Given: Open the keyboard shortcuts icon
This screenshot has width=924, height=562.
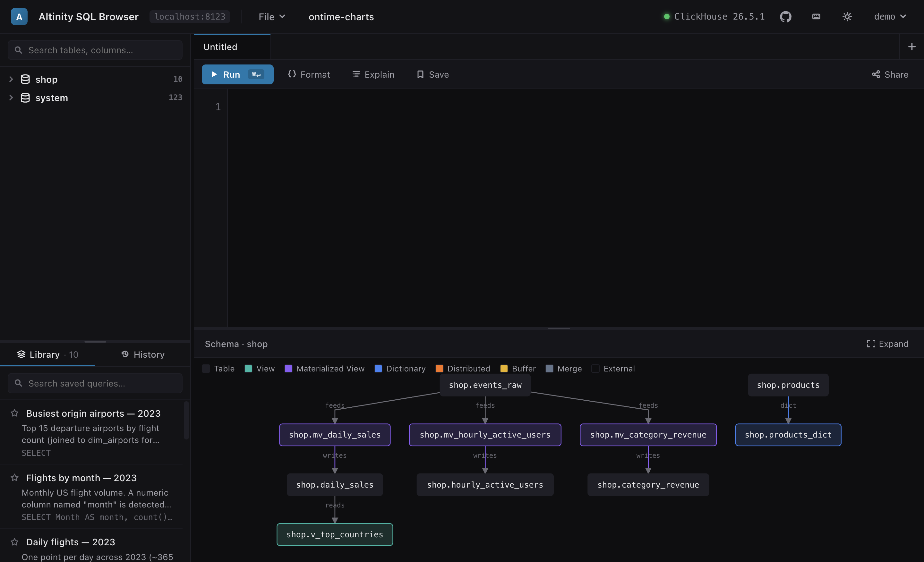Looking at the screenshot, I should (816, 16).
